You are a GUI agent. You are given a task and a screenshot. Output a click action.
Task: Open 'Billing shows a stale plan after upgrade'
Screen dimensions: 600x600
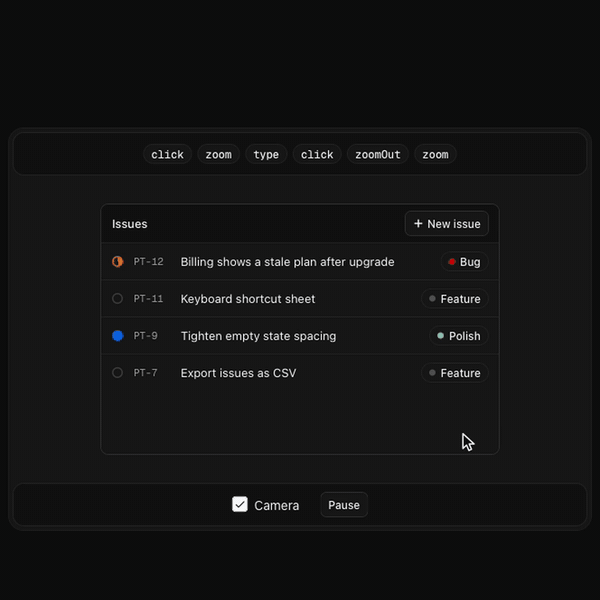pyautogui.click(x=287, y=262)
